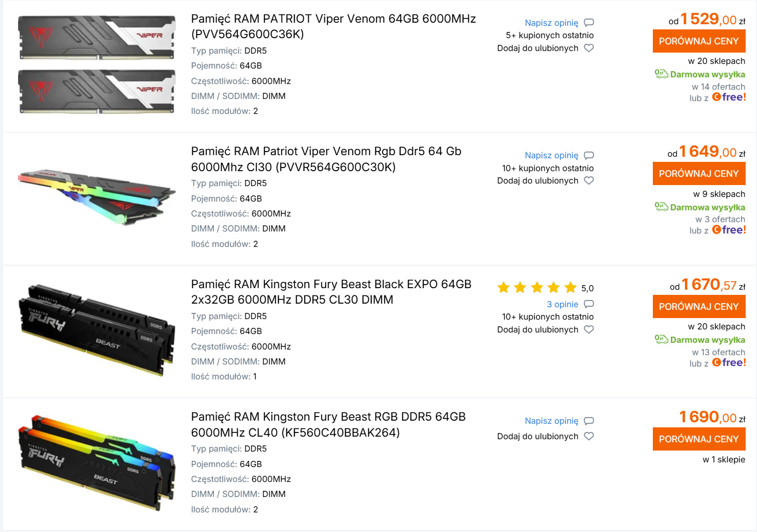Open Patriot Viper Venom Rgb Ddr5 product title
The image size is (757, 532).
pos(326,159)
